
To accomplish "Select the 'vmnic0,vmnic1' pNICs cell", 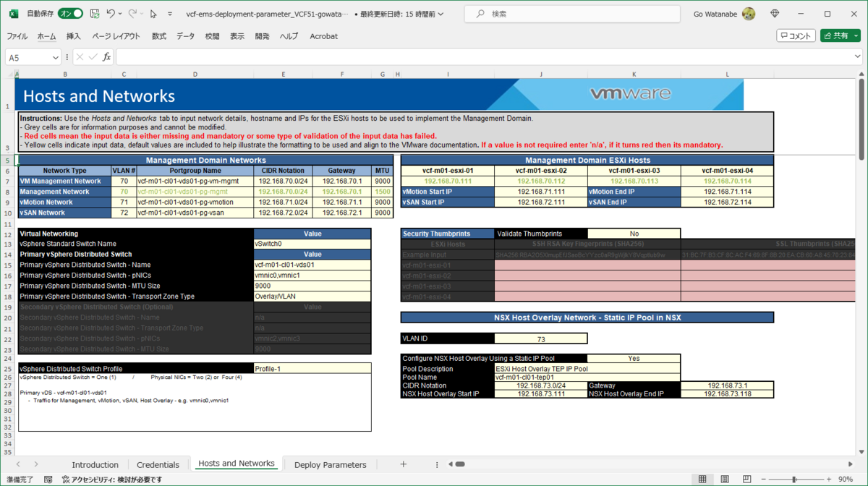I will point(312,276).
